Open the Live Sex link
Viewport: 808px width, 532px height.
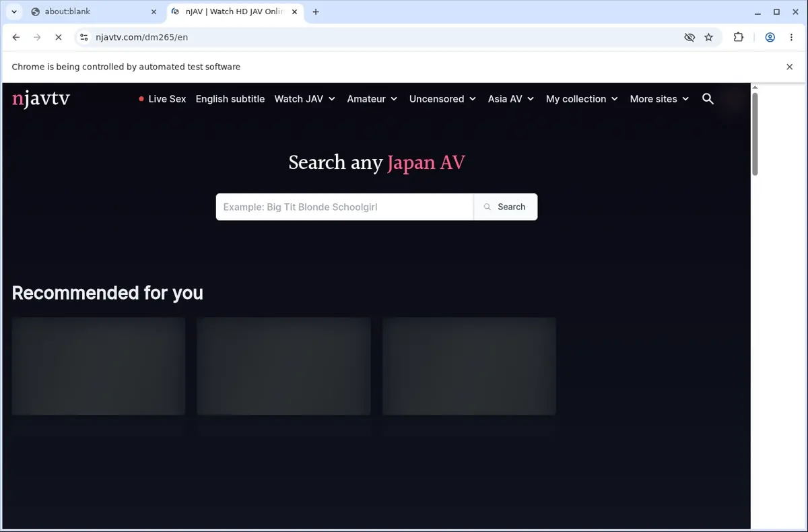click(x=162, y=99)
